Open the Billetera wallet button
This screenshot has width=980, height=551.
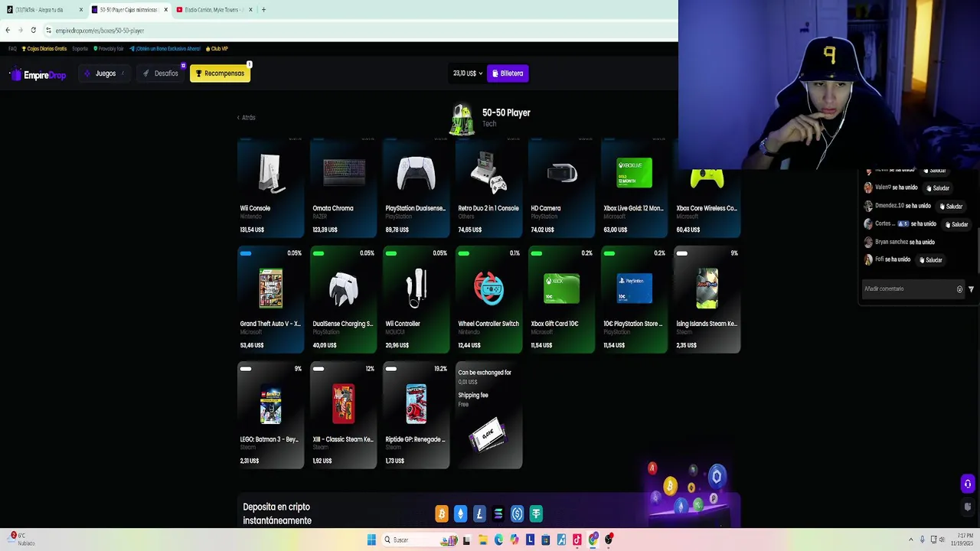pyautogui.click(x=508, y=73)
